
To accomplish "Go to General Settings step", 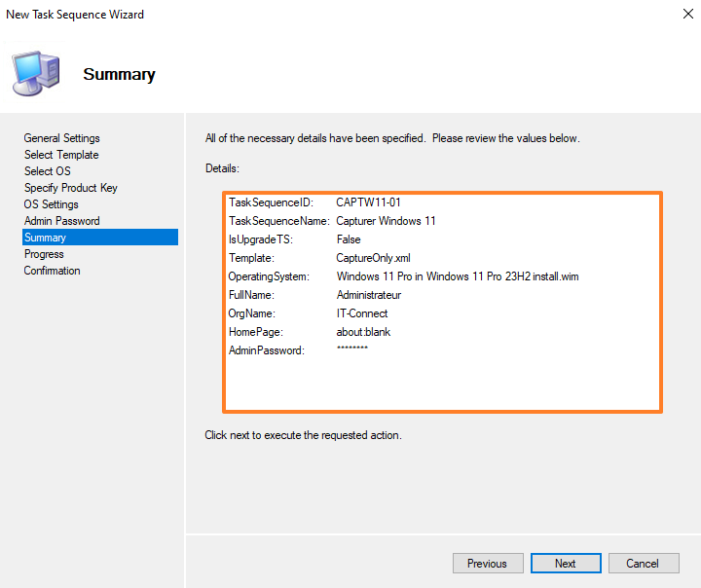I will coord(61,138).
